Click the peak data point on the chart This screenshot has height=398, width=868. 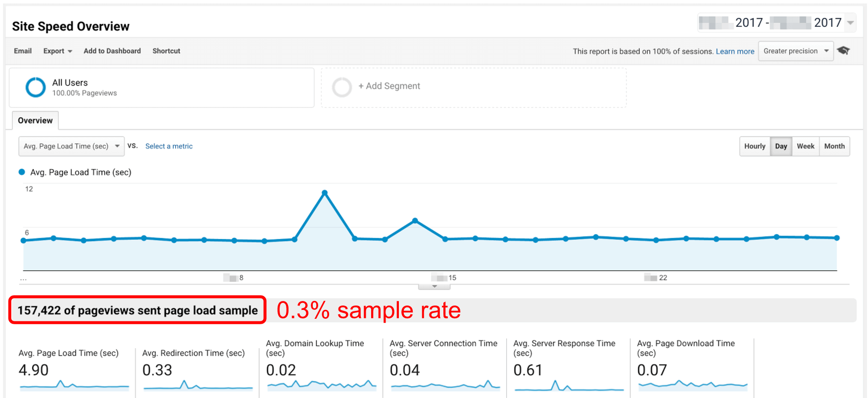(325, 193)
